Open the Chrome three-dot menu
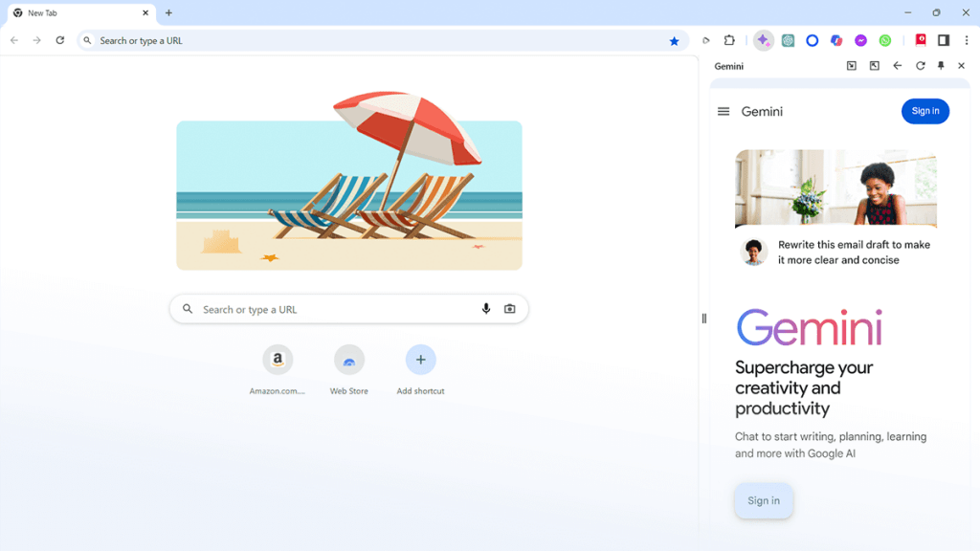The height and width of the screenshot is (551, 980). 967,40
